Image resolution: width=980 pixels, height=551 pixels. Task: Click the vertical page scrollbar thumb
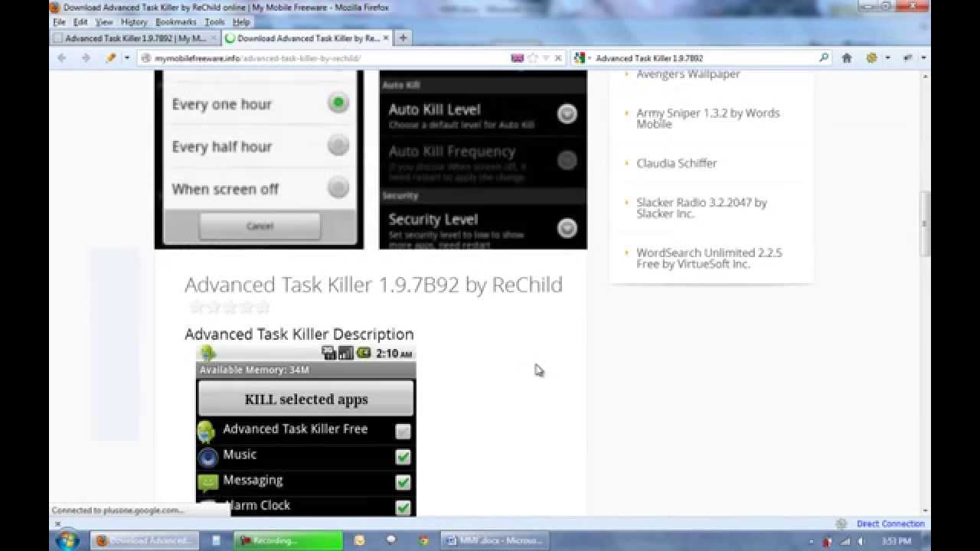[x=925, y=223]
